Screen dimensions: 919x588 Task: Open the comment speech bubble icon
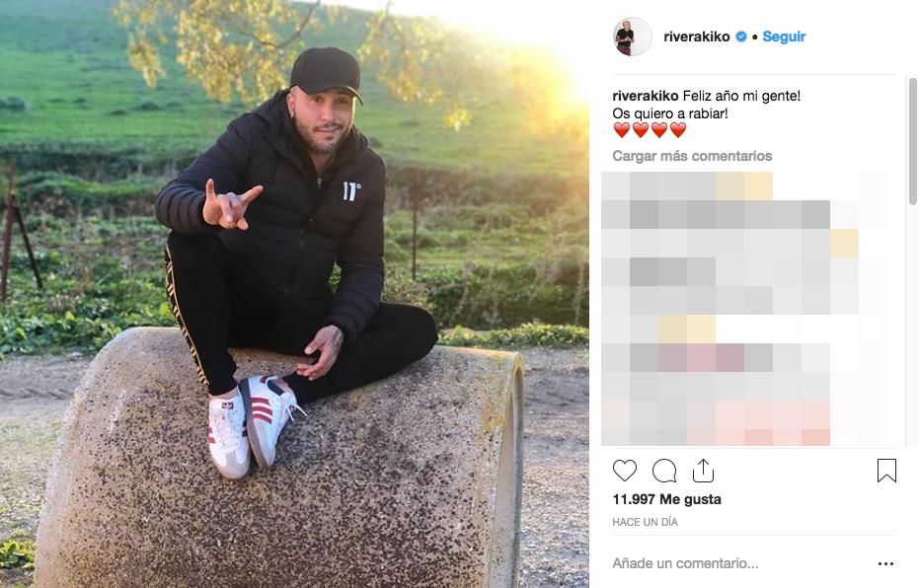(x=664, y=471)
